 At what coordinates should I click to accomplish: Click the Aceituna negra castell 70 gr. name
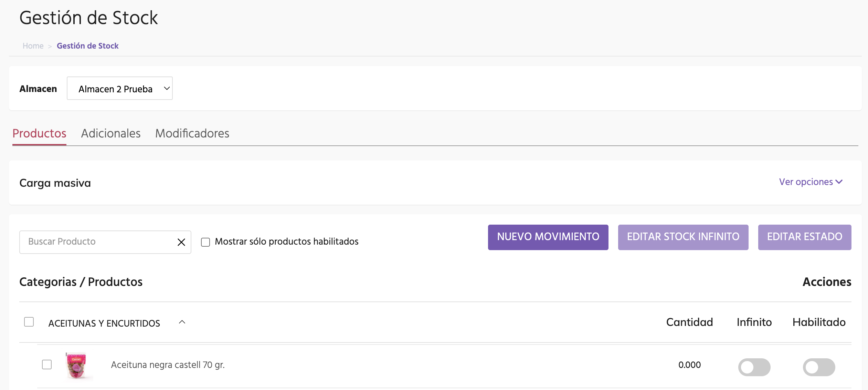click(x=168, y=365)
